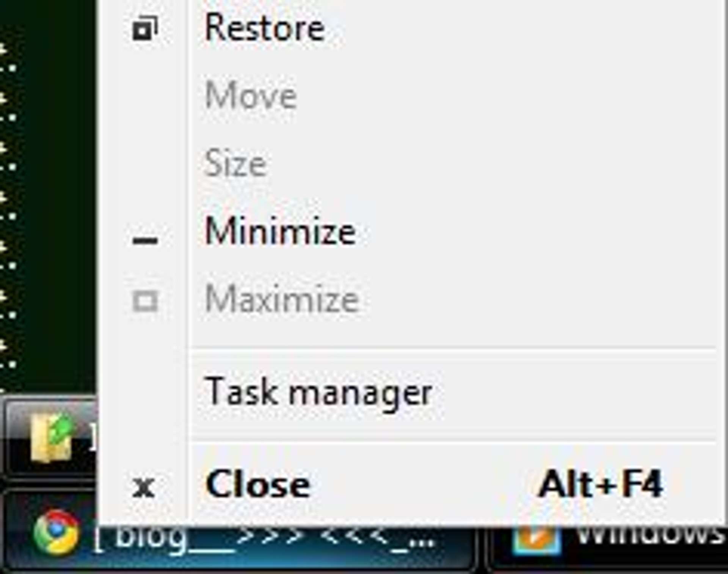Switch to the blog window in the taskbar
This screenshot has height=574, width=728.
pyautogui.click(x=265, y=543)
